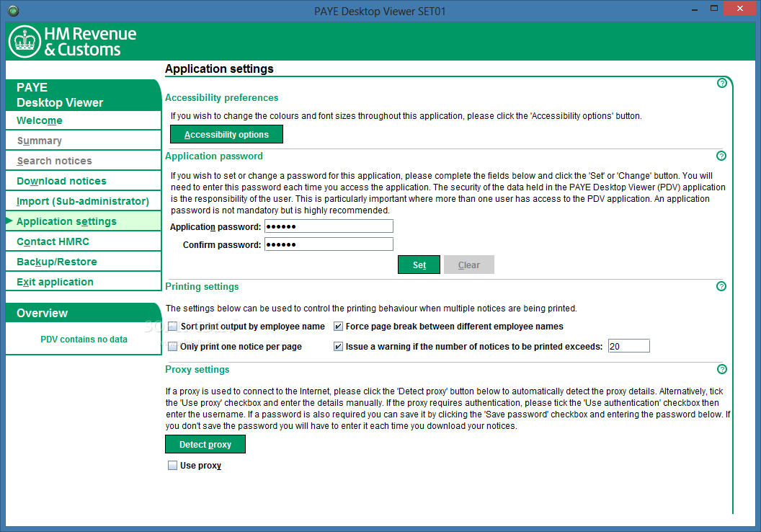Click the Overview panel header

click(x=82, y=313)
